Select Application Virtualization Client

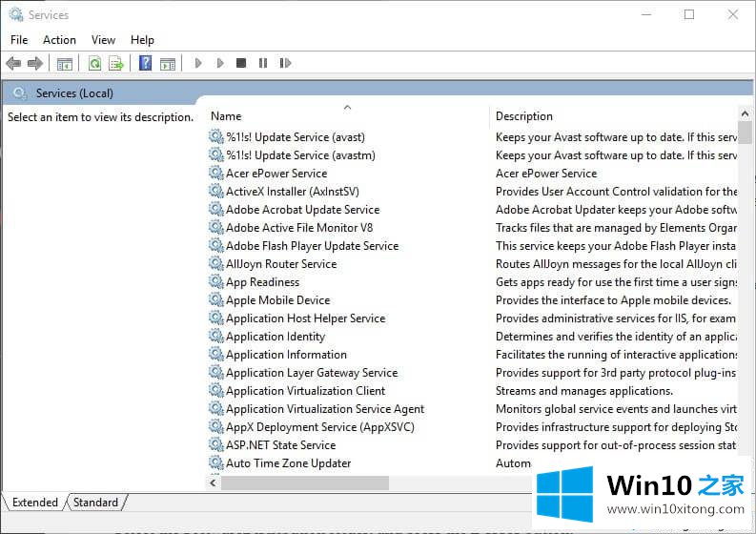pyautogui.click(x=305, y=391)
